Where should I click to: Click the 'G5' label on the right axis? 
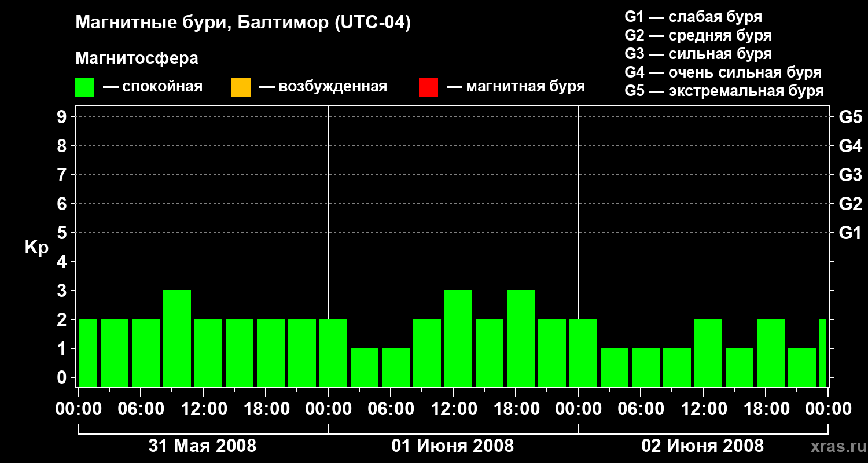tap(851, 117)
